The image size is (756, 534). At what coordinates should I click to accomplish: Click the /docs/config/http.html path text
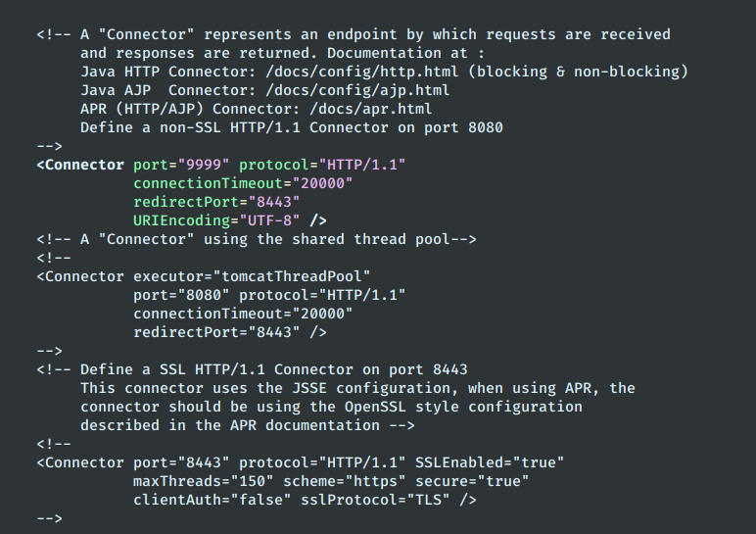[362, 72]
